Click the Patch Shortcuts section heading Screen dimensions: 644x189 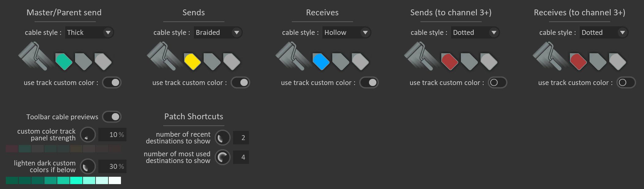(x=193, y=116)
